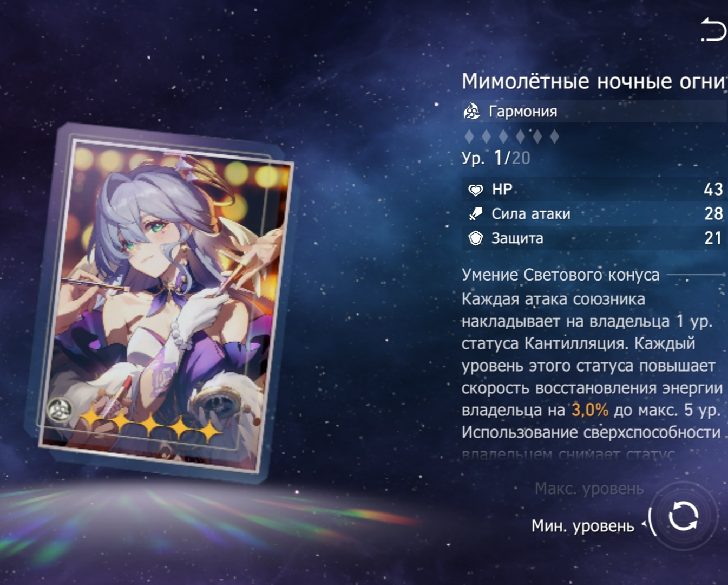
Task: Click the path emblem on the card
Action: pyautogui.click(x=58, y=409)
